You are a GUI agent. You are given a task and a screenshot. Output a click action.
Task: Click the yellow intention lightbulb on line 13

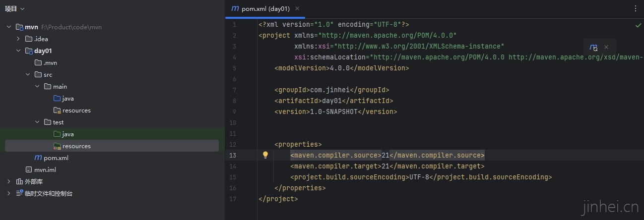coord(265,155)
